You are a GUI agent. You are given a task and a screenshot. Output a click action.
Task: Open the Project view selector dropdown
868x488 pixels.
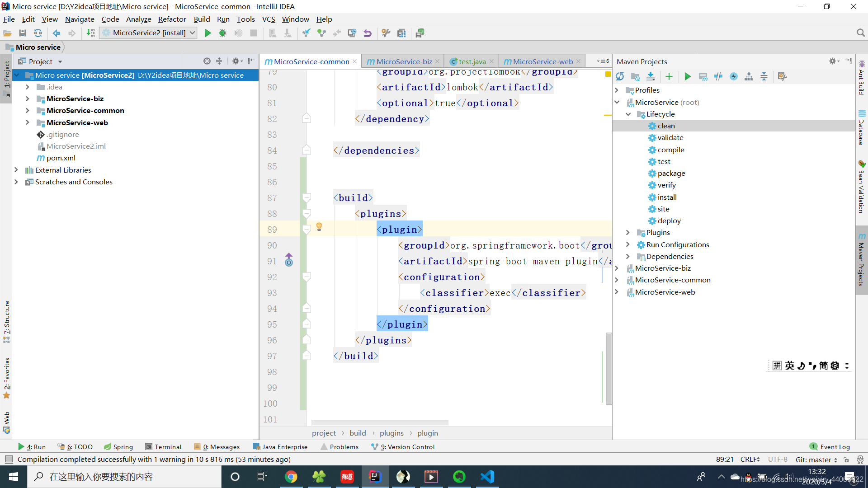[40, 61]
